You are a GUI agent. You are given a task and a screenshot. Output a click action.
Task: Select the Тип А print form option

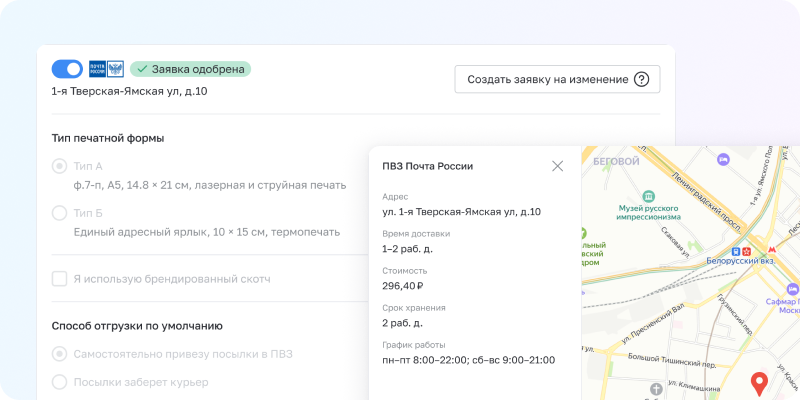tap(60, 166)
